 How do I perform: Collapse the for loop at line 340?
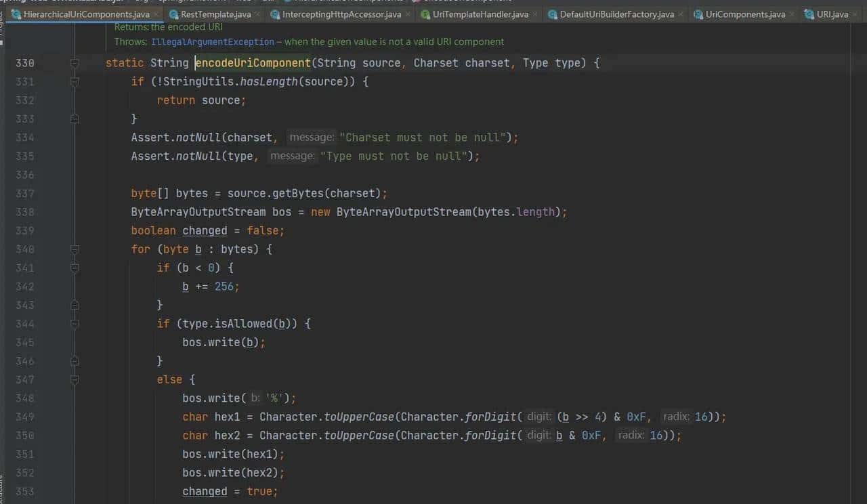[75, 249]
